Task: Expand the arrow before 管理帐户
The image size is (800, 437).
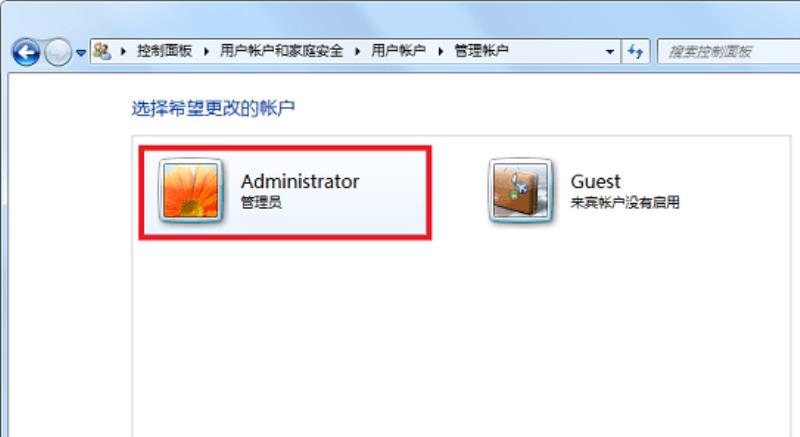Action: [x=440, y=51]
